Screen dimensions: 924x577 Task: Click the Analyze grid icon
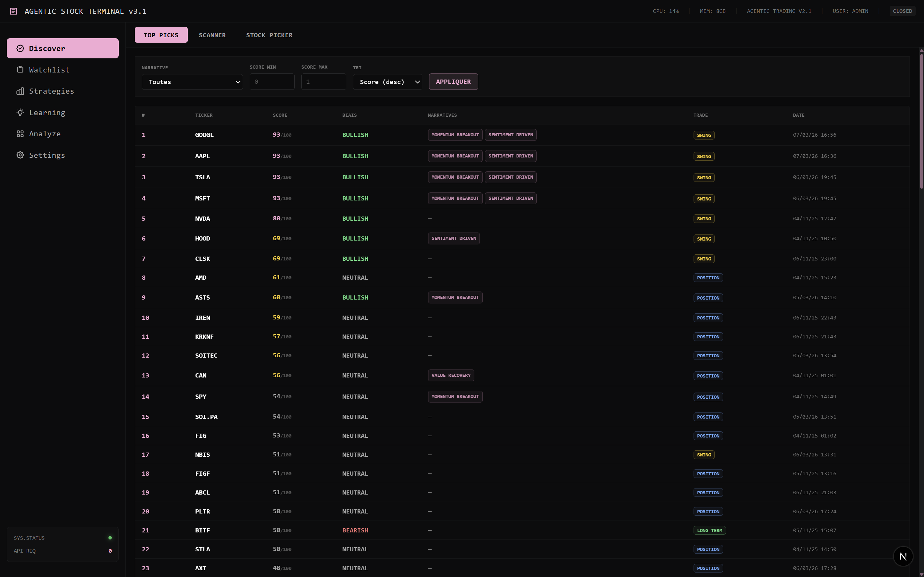coord(20,134)
